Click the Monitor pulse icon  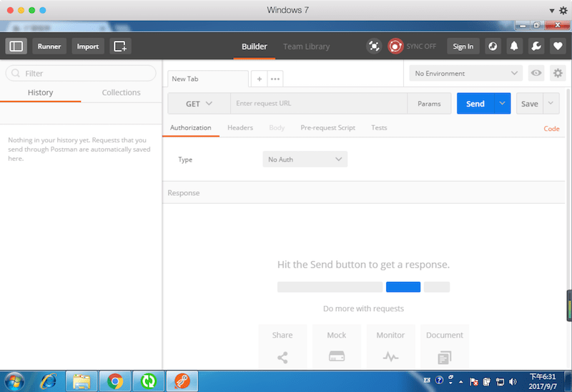(x=390, y=356)
